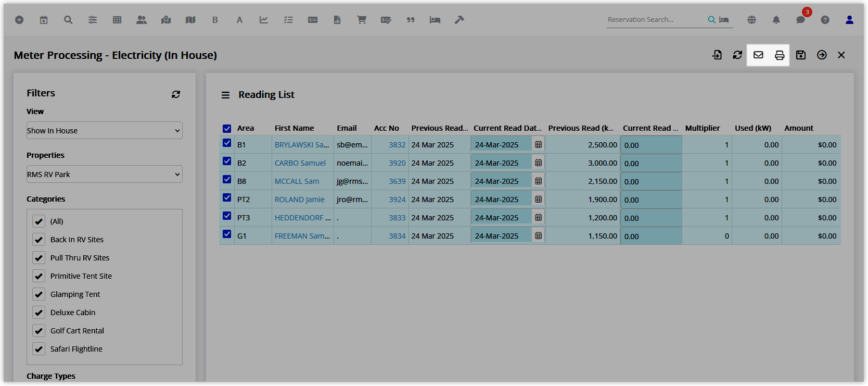Open MCCALL Sam guest link

click(x=297, y=181)
